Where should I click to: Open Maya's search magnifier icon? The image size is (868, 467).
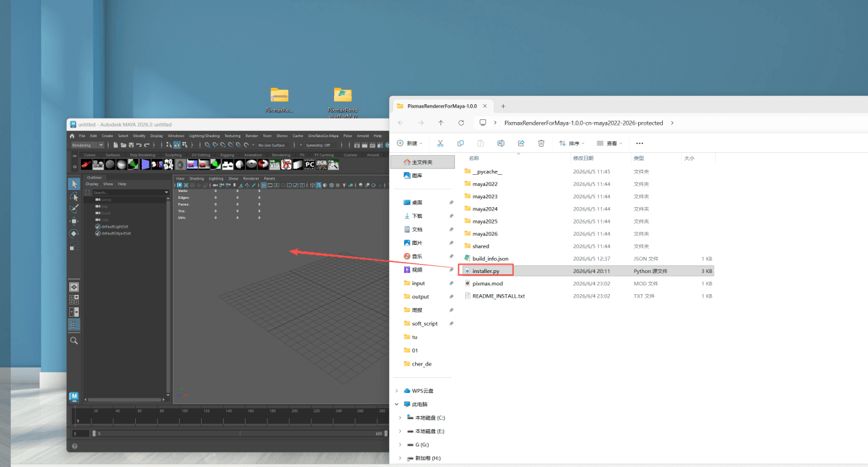pyautogui.click(x=74, y=340)
